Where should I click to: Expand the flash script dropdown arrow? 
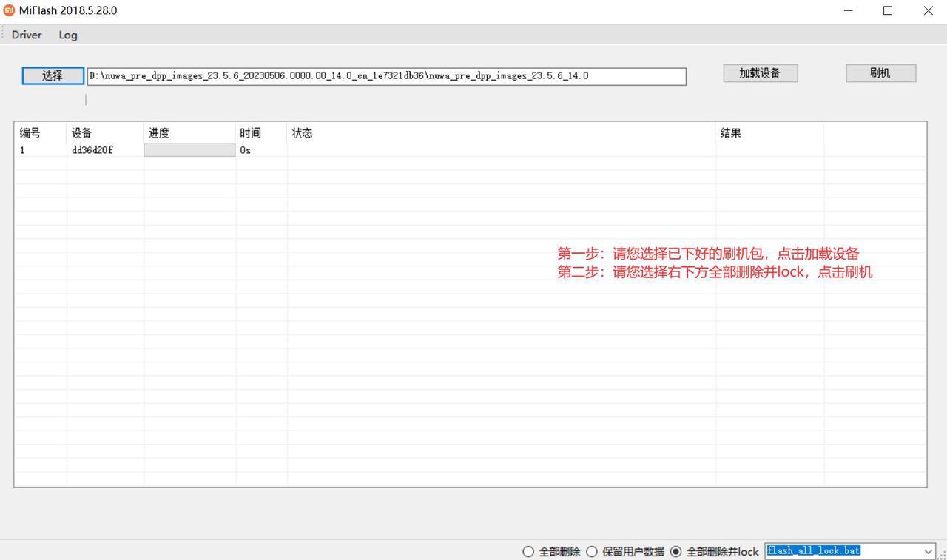click(x=929, y=551)
